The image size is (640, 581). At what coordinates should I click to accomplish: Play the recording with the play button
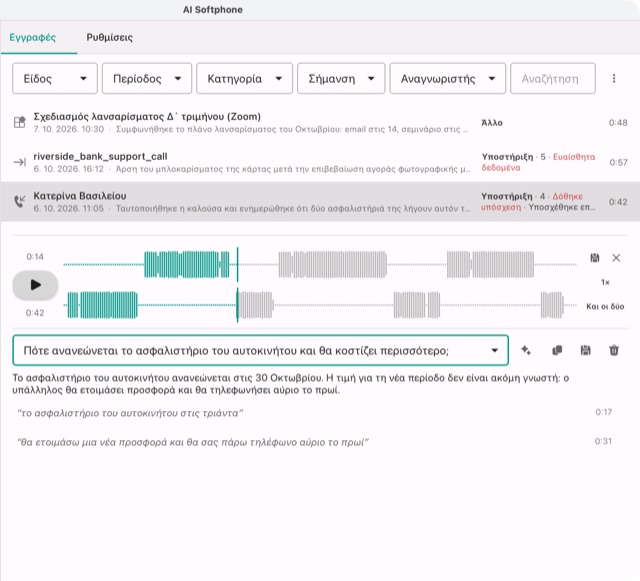click(36, 285)
